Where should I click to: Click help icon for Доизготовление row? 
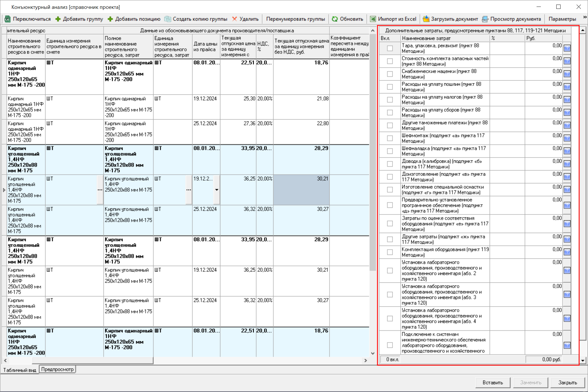point(567,177)
